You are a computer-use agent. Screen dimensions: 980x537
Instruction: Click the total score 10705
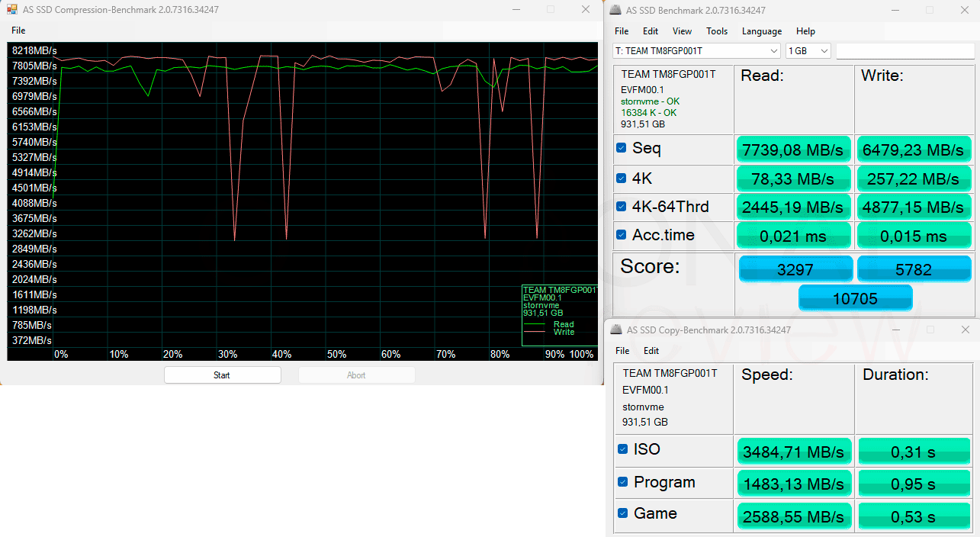pyautogui.click(x=856, y=298)
